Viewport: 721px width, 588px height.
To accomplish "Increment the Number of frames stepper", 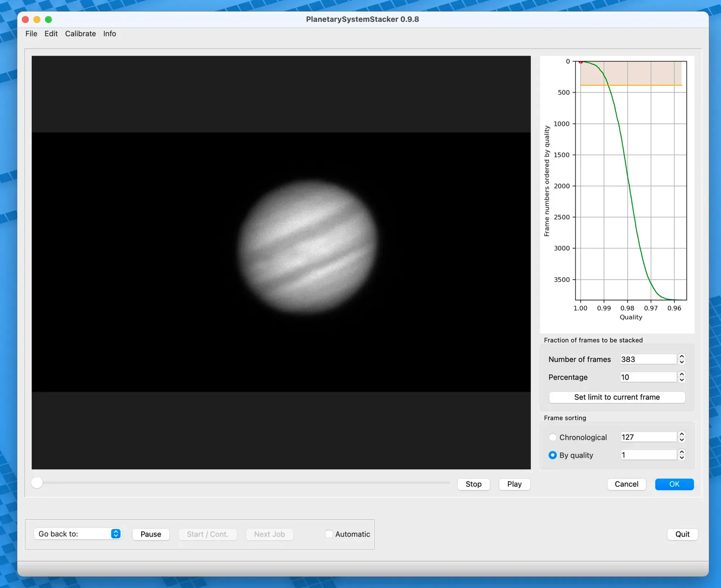I will [682, 357].
